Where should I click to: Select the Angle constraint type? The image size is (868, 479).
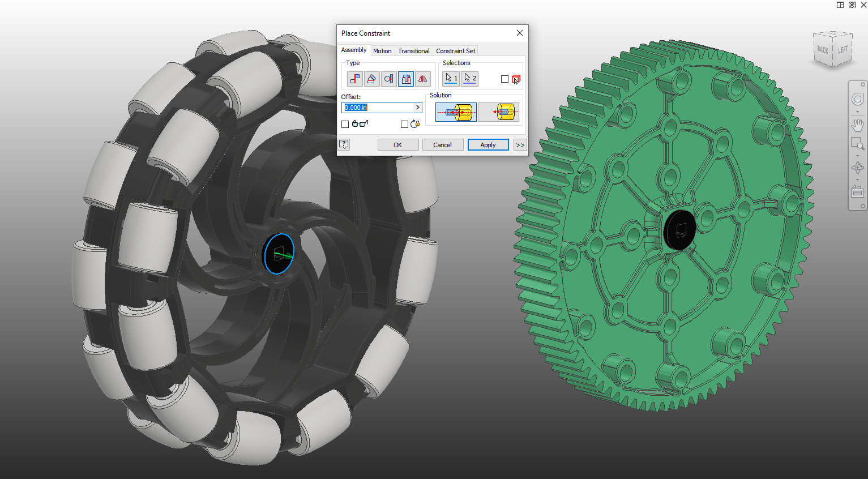click(x=372, y=79)
